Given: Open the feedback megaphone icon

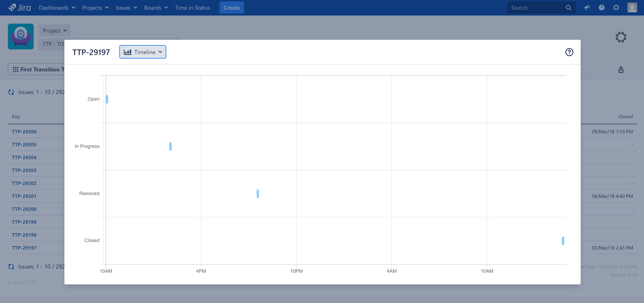Looking at the screenshot, I should click(x=587, y=7).
